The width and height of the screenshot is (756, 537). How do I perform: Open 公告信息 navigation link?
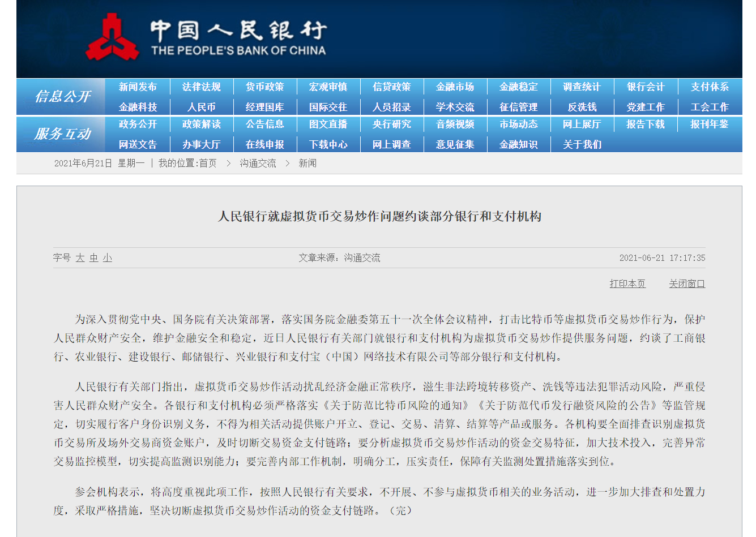coord(264,124)
